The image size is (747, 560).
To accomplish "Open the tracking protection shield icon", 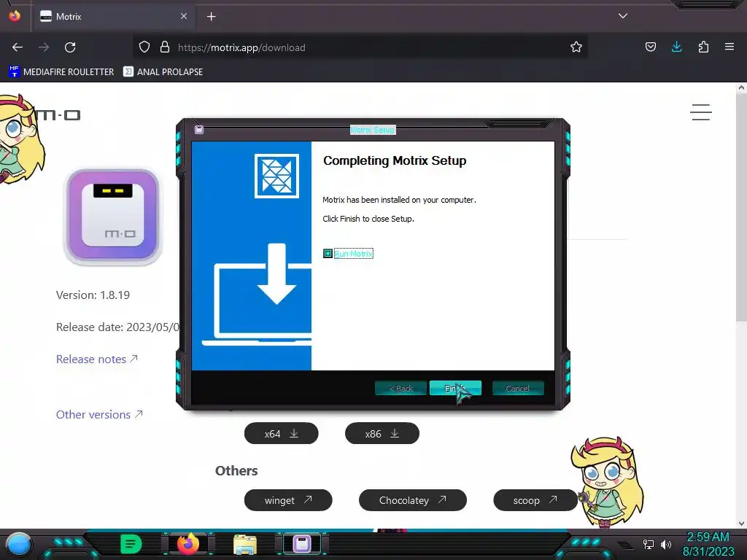I will point(144,47).
